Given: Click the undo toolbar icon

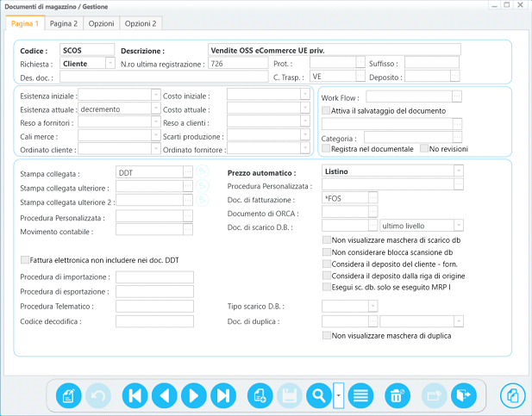Looking at the screenshot, I should click(98, 395).
